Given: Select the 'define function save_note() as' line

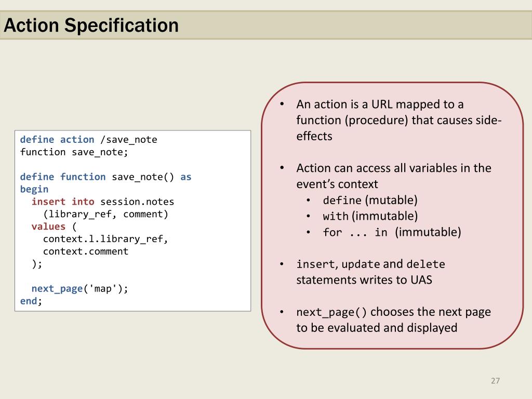Looking at the screenshot, I should coord(105,177).
